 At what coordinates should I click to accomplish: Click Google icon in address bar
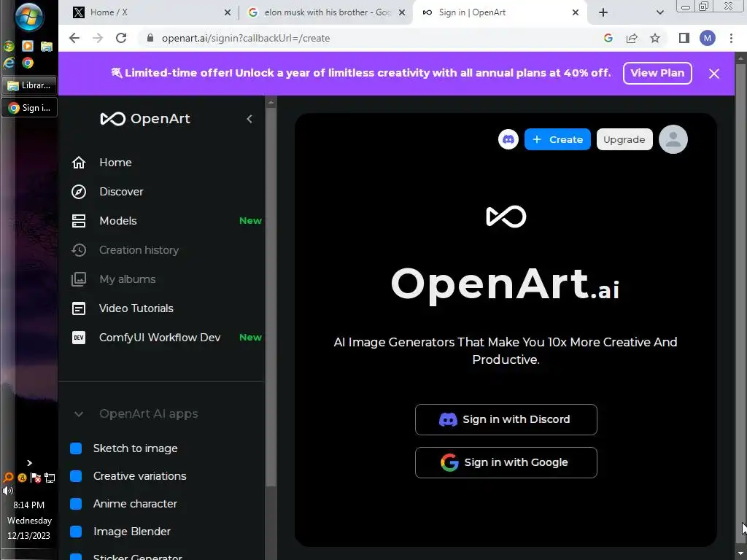pos(608,38)
